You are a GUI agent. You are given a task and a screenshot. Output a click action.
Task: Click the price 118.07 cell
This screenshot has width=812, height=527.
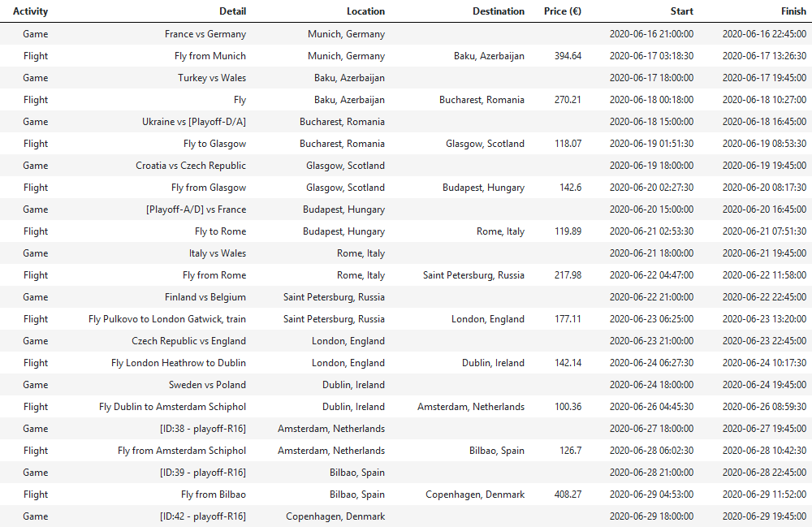[x=568, y=144]
